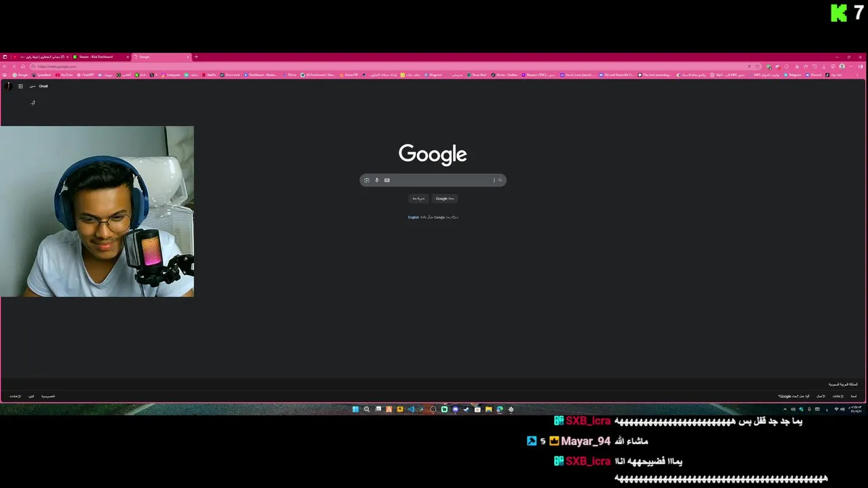
Task: Open the browser profile avatar in toolbar
Action: tap(842, 66)
